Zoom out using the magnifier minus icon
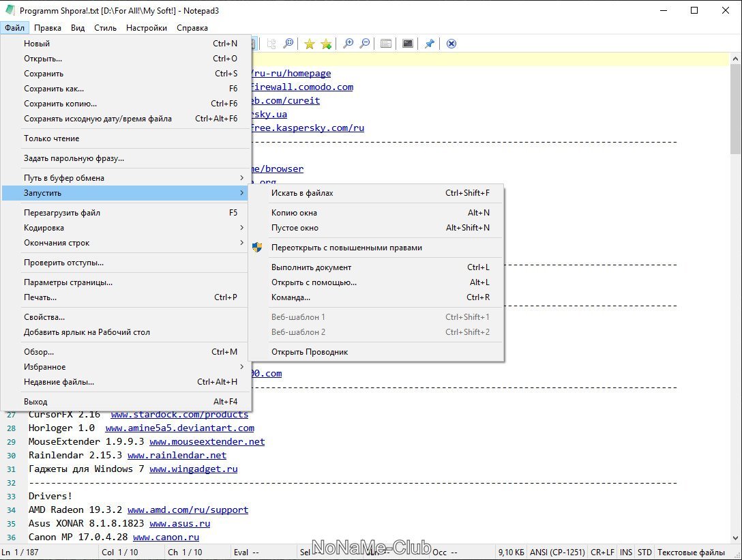 pyautogui.click(x=365, y=44)
